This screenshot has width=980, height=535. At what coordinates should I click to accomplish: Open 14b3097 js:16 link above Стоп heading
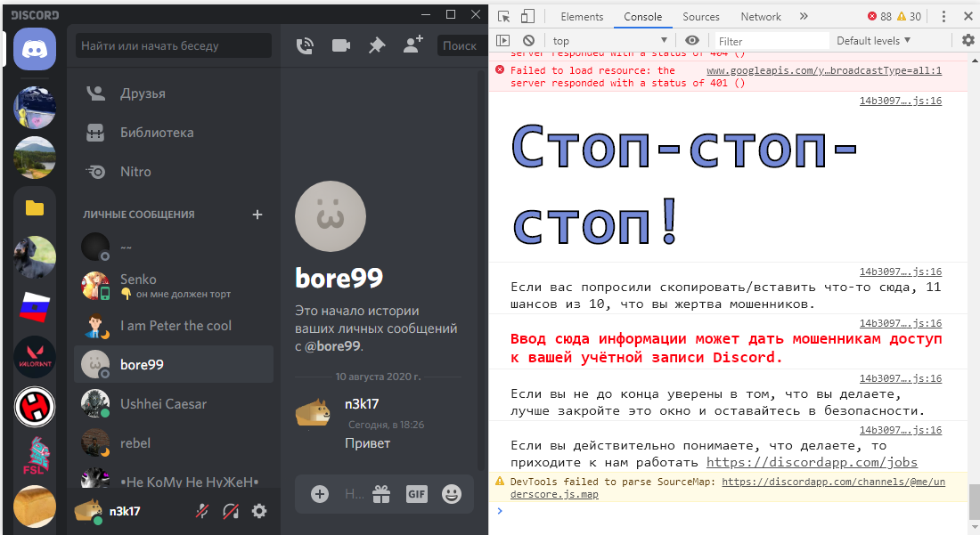pos(901,101)
